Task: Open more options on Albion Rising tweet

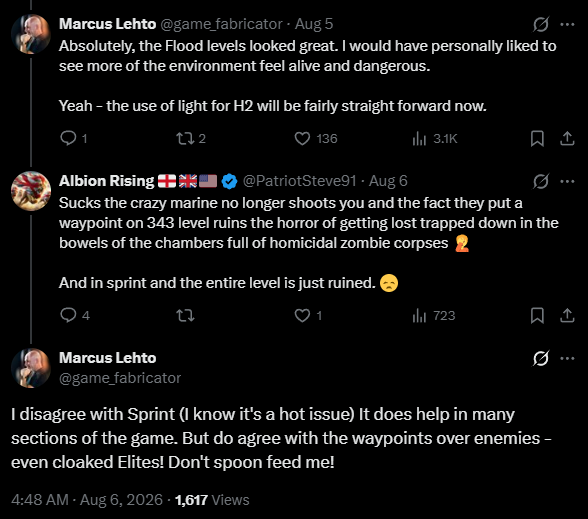Action: (567, 182)
